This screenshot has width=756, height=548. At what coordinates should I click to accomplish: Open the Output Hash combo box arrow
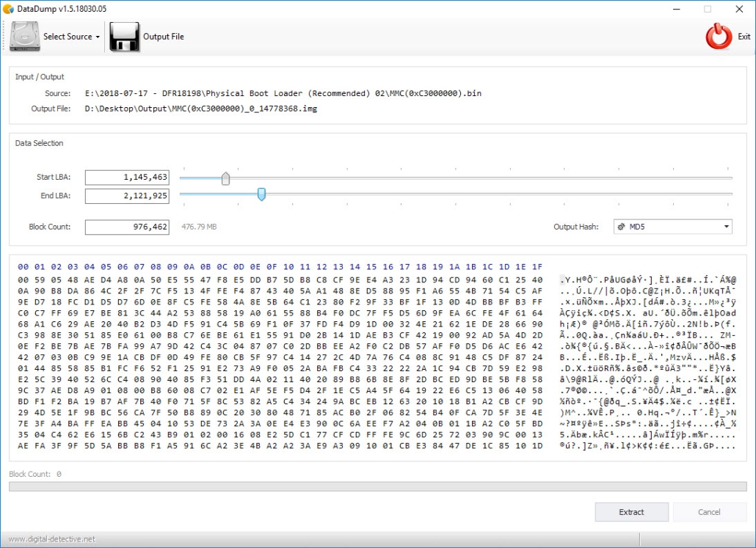pyautogui.click(x=726, y=227)
